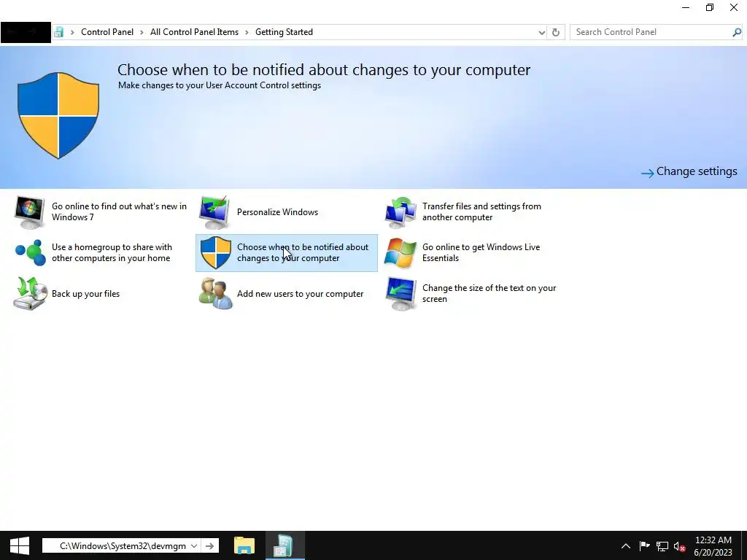Open the 'Back up your files' link
The width and height of the screenshot is (747, 560).
86,294
